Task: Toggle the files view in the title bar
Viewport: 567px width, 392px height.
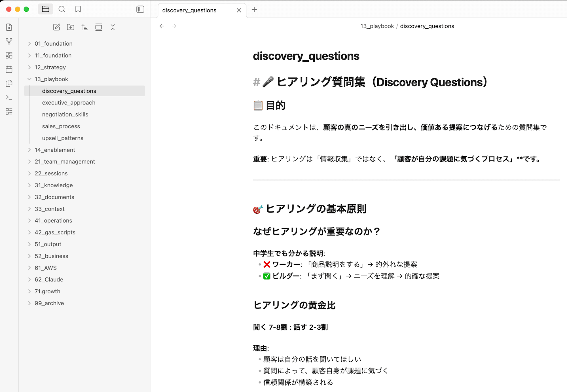Action: point(46,9)
